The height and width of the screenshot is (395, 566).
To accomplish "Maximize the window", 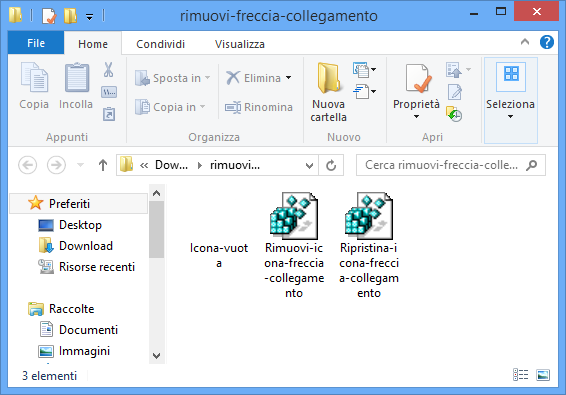I will click(501, 12).
